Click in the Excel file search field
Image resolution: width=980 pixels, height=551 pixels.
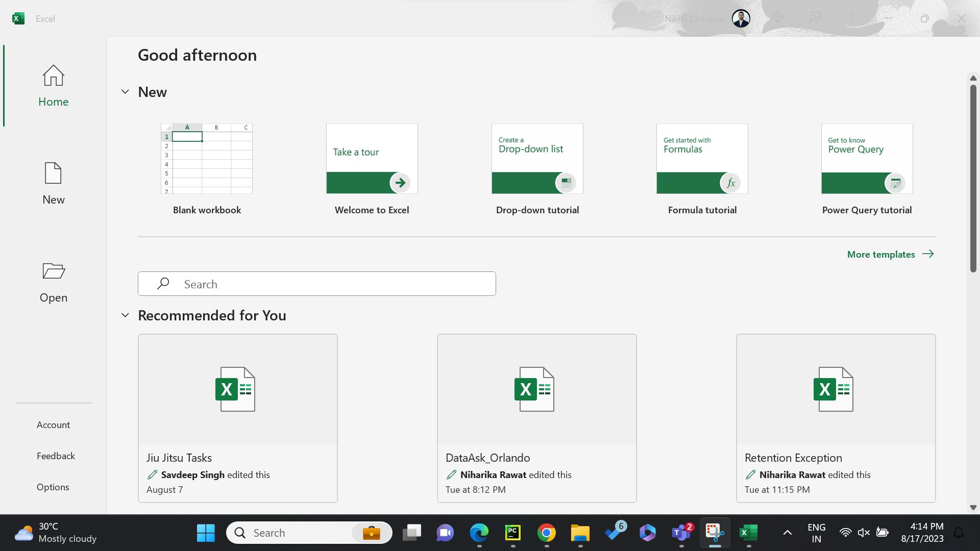tap(316, 284)
